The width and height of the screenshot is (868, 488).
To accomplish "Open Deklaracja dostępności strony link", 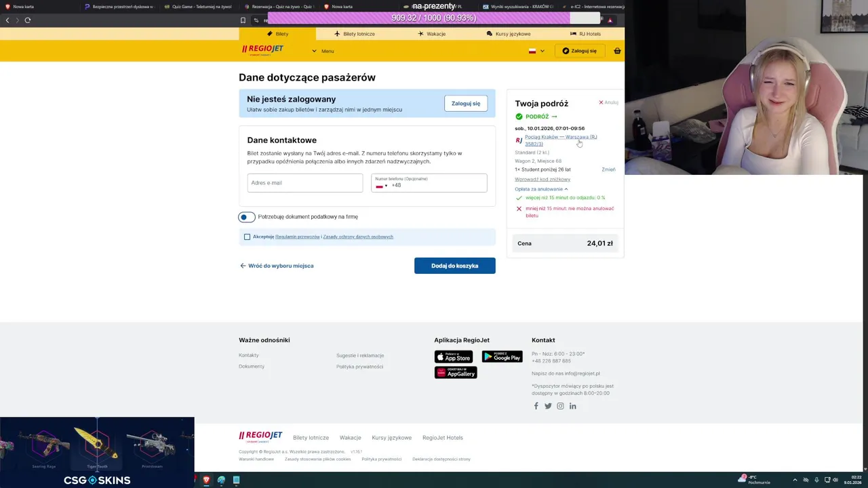I will 441,459.
